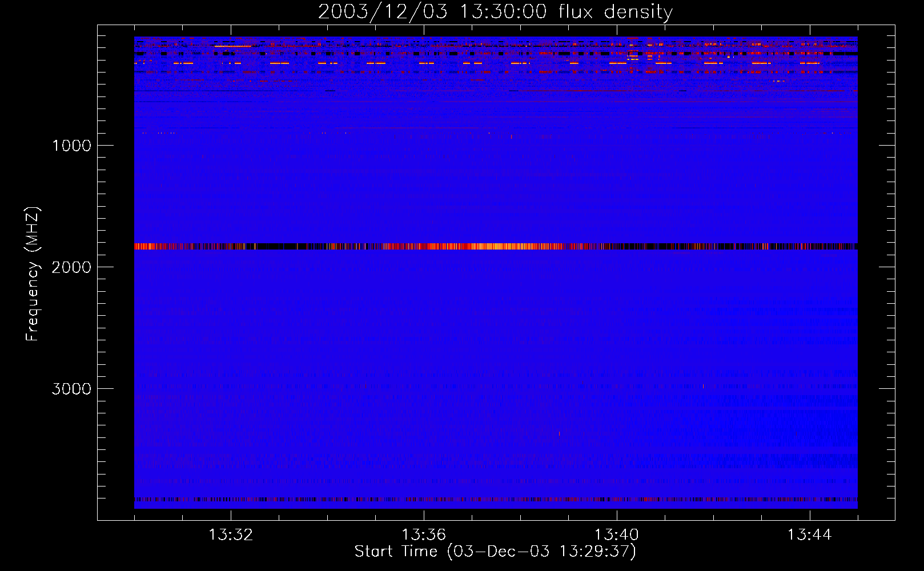Screen dimensions: 924x571
Task: Select the 1000 frequency tick label
Action: (71, 146)
